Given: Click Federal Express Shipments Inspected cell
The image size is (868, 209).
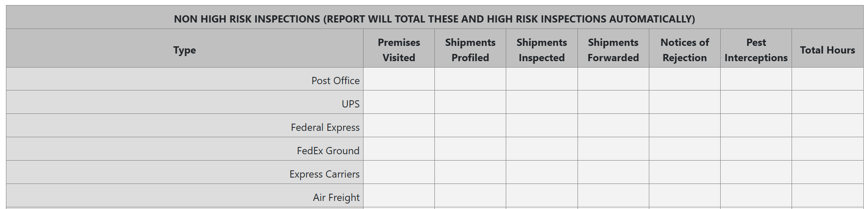Looking at the screenshot, I should click(x=541, y=126).
